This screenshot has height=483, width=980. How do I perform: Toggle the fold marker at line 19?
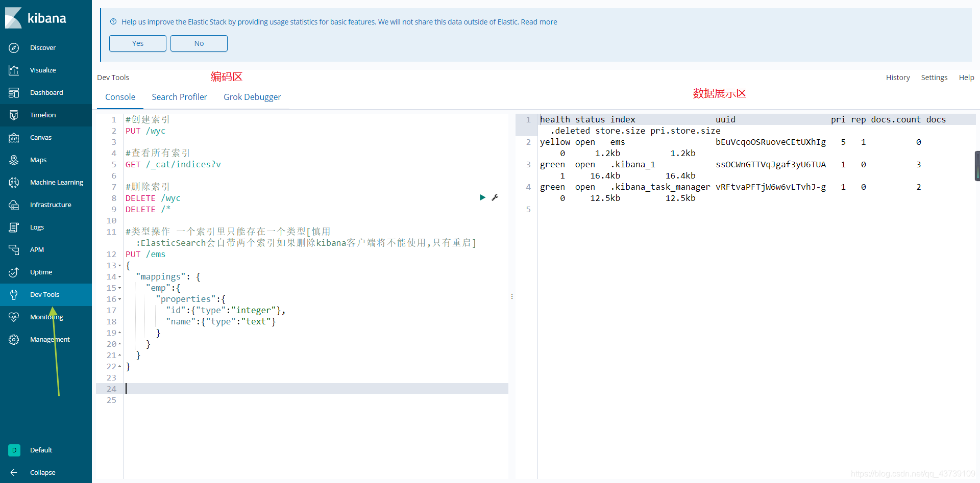[120, 333]
